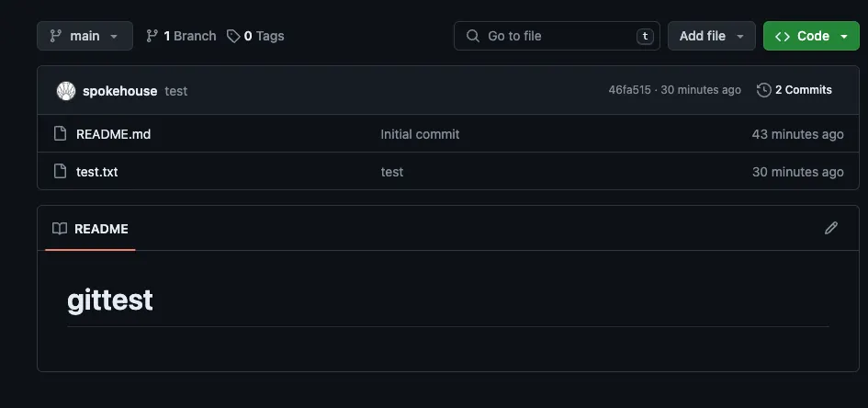Open the main branch dropdown
The width and height of the screenshot is (868, 408).
pyautogui.click(x=85, y=36)
